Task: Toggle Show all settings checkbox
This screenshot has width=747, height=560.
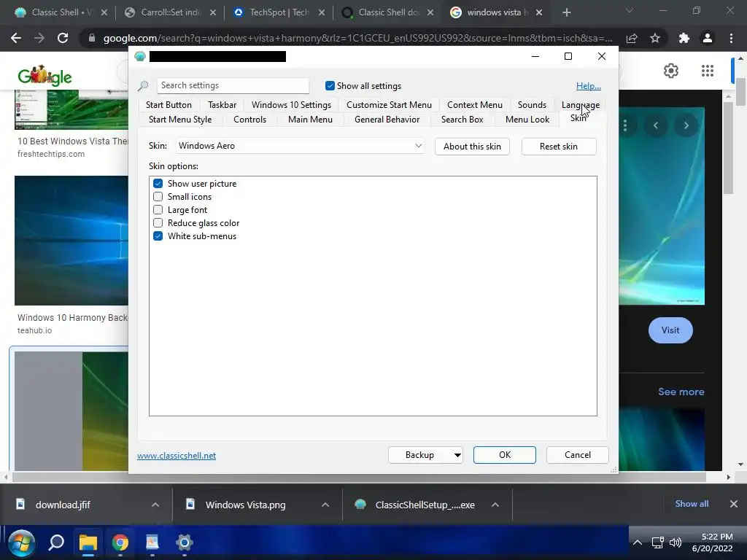Action: click(x=330, y=86)
